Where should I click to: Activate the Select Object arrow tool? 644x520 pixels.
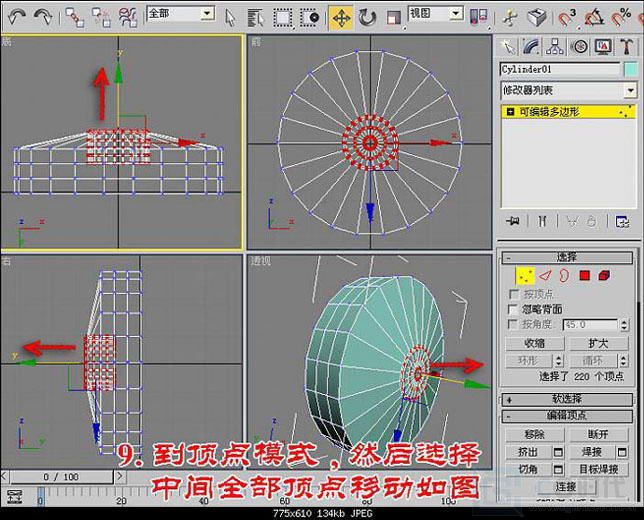tap(230, 18)
